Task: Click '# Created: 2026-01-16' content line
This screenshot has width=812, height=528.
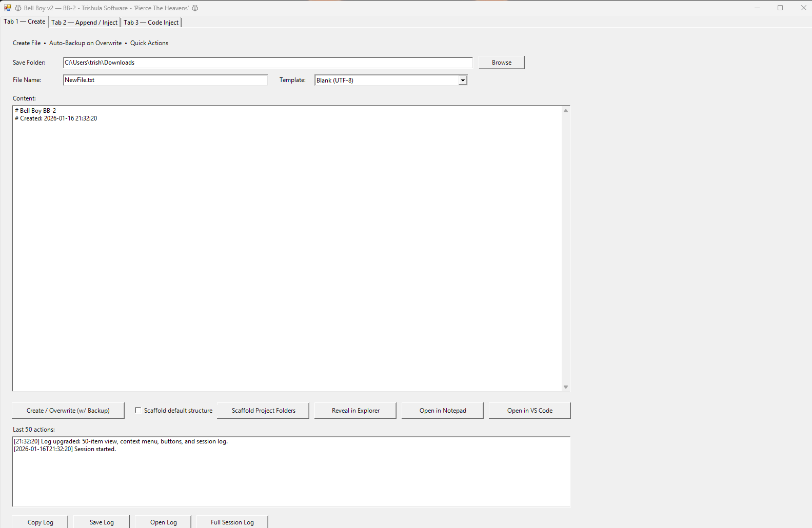Action: tap(56, 118)
